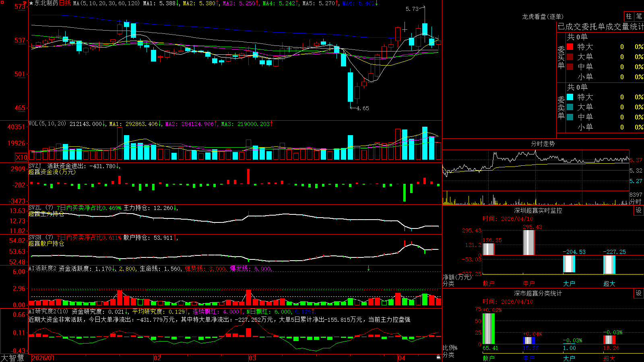This screenshot has width=644, height=362.
Task: Click the X10 volume scale marker
Action: pyautogui.click(x=21, y=157)
